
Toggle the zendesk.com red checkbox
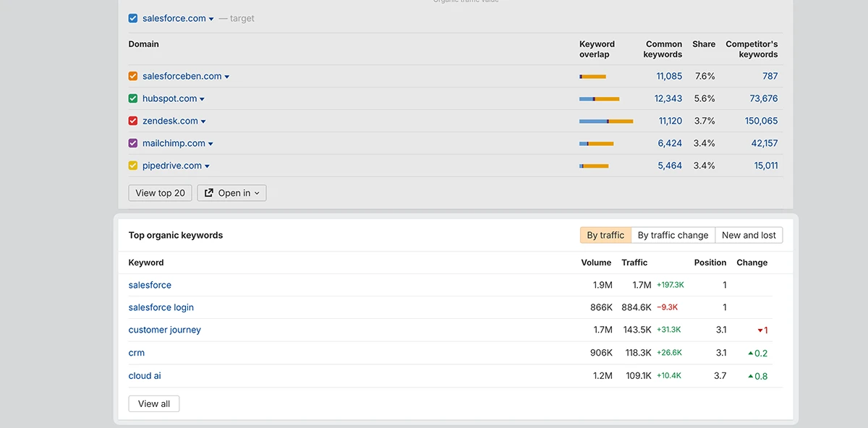[x=133, y=121]
